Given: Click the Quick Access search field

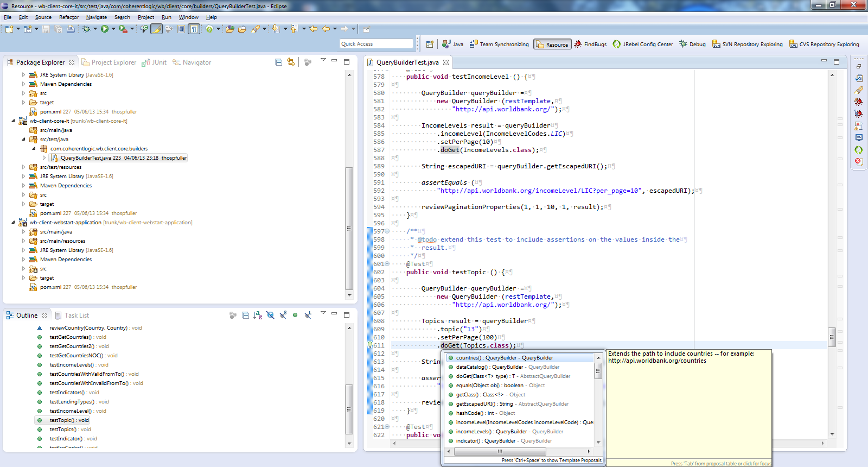Looking at the screenshot, I should [376, 44].
